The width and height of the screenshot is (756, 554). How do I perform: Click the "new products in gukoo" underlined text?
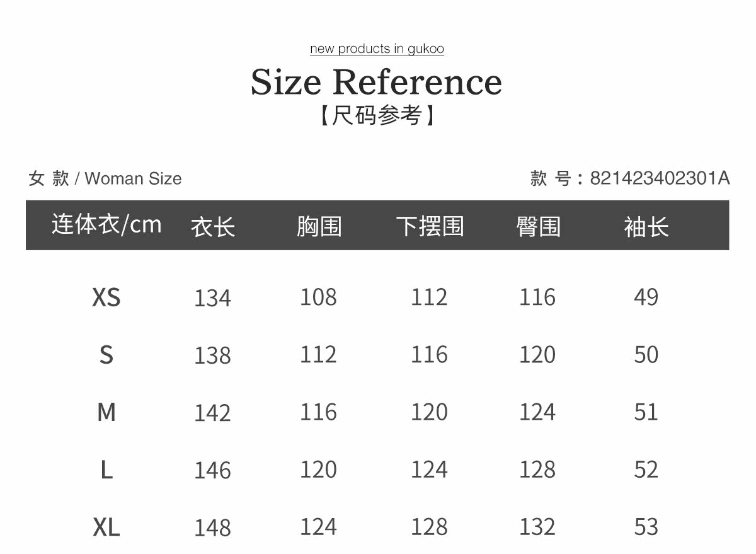377,49
